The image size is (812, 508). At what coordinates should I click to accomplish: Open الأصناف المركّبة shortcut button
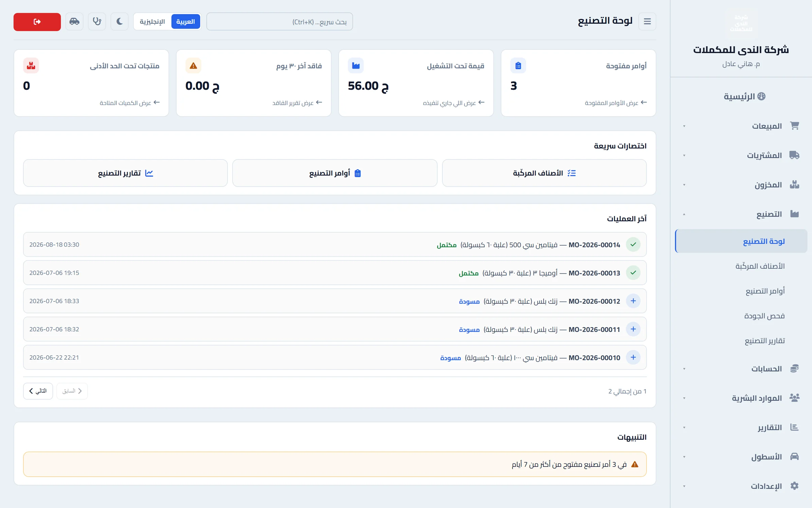pos(544,173)
